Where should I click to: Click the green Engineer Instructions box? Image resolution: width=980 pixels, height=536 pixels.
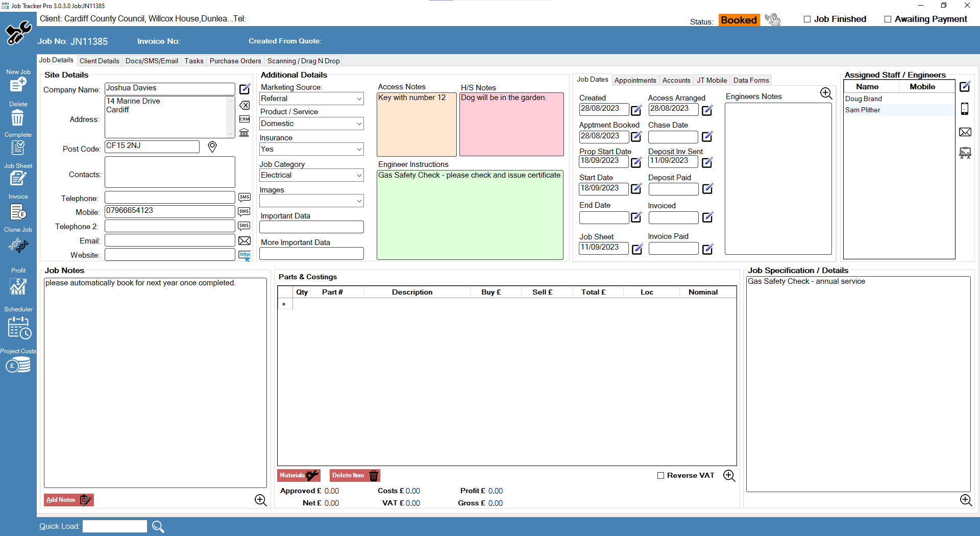pyautogui.click(x=470, y=215)
